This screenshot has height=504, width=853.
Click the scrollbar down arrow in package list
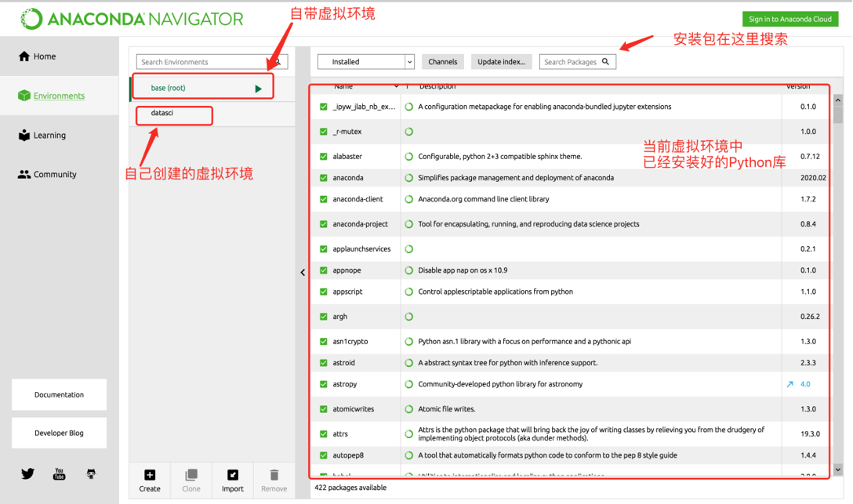click(x=838, y=470)
